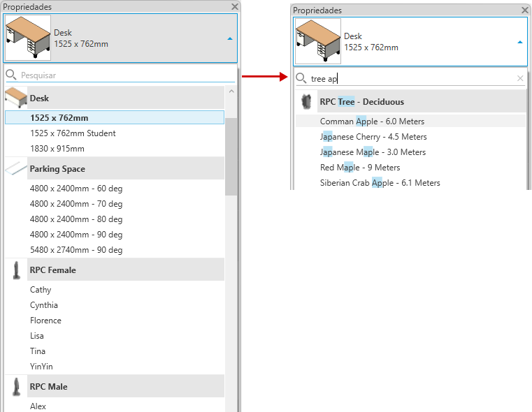Choose Comman Apple - 6.0 Meters
The image size is (532, 412).
pyautogui.click(x=410, y=122)
